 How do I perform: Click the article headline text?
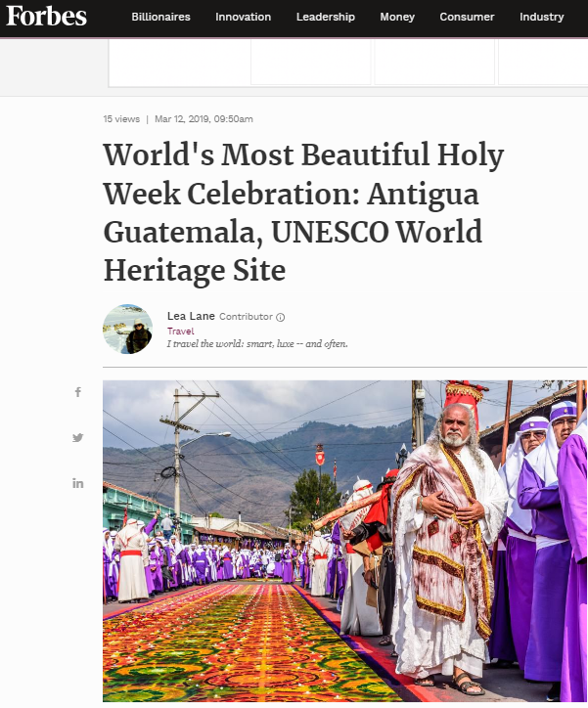tap(303, 212)
